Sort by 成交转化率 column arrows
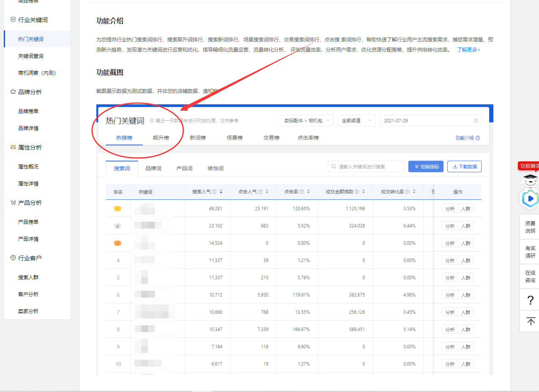Screen dimensions: 539x392 (414, 192)
